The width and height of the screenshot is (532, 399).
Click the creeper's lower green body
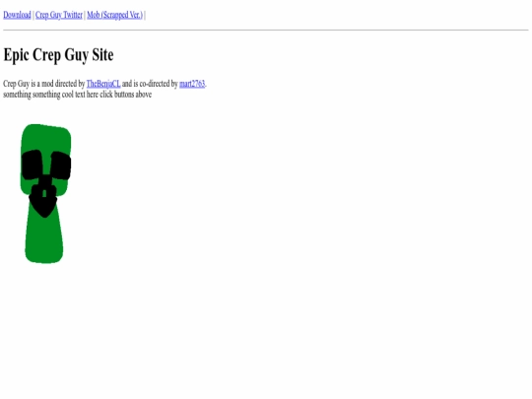point(44,239)
